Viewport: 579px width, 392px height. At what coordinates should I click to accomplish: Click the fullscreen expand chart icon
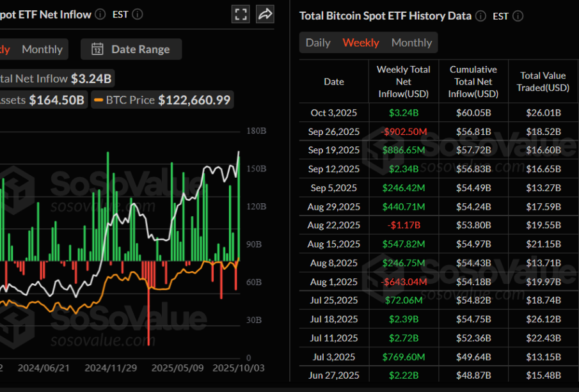pyautogui.click(x=241, y=14)
